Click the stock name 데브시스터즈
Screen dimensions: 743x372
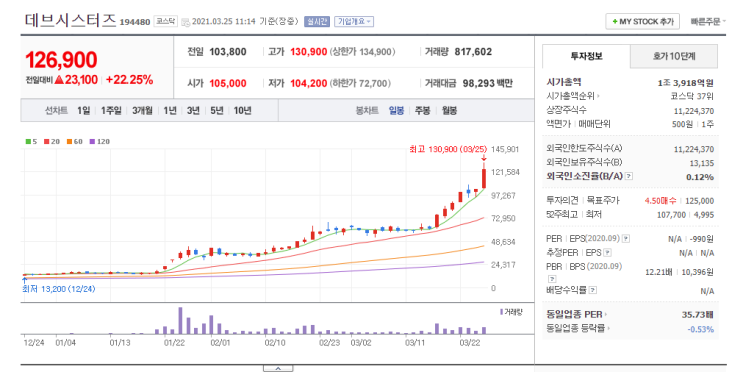71,20
